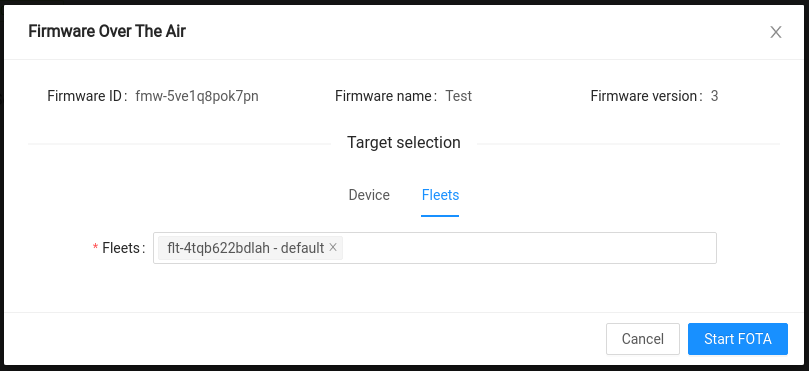Screen dimensions: 809x371
Task: Click the Firmware Over The Air title
Action: coord(107,32)
